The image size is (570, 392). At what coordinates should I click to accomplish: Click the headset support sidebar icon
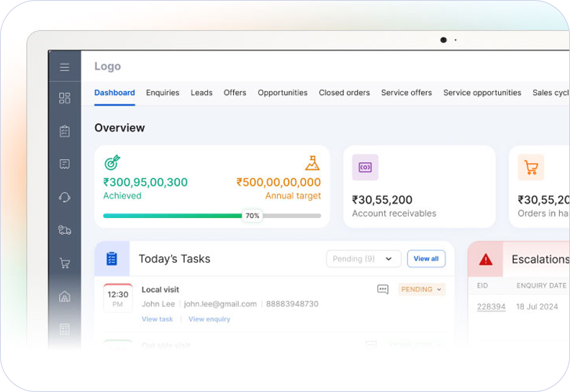tap(65, 197)
